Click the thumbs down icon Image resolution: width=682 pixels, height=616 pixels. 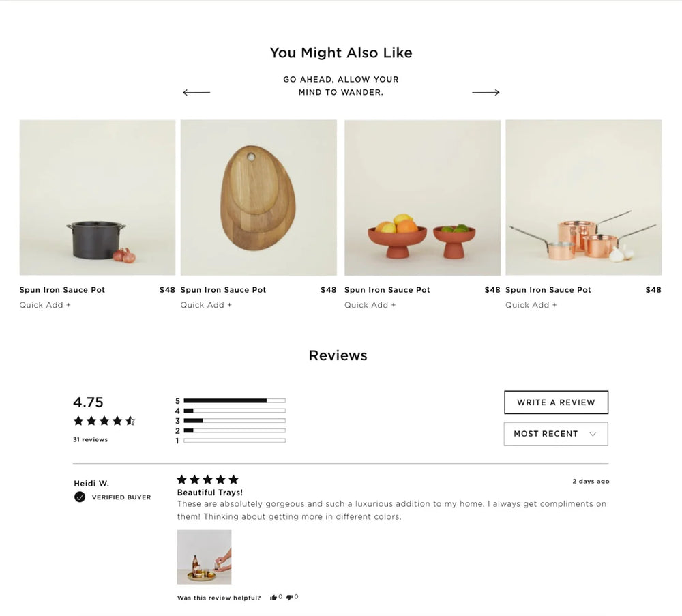pos(290,598)
